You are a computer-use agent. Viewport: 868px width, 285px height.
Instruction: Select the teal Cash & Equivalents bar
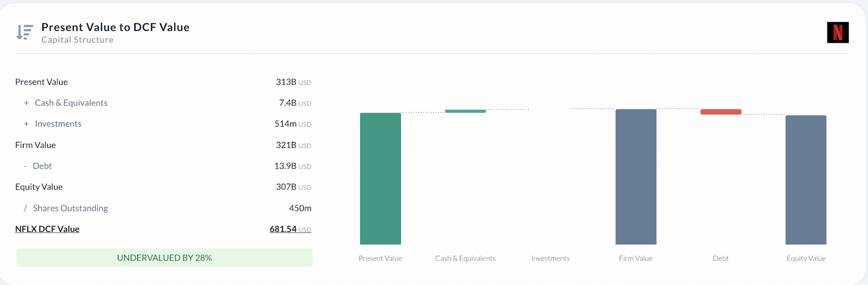pos(465,111)
